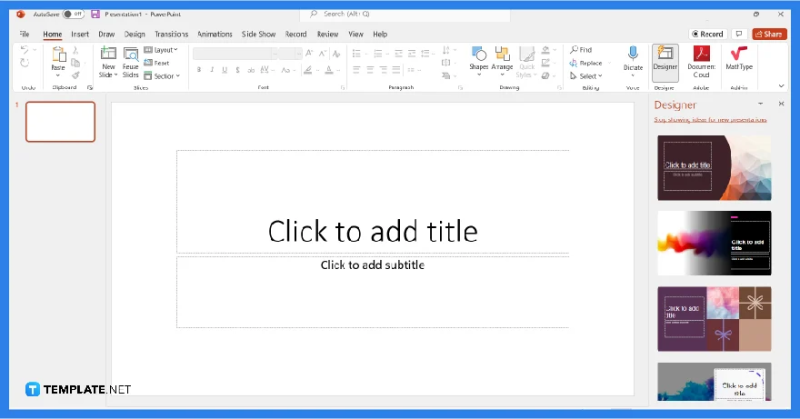The height and width of the screenshot is (419, 800).
Task: Click the Stop showing ideas link
Action: (x=710, y=120)
